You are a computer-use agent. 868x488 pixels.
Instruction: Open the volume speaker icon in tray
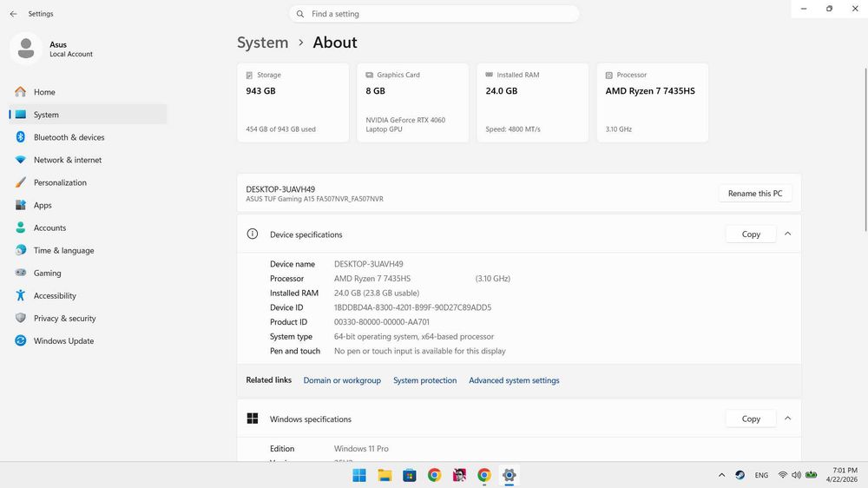click(x=797, y=475)
